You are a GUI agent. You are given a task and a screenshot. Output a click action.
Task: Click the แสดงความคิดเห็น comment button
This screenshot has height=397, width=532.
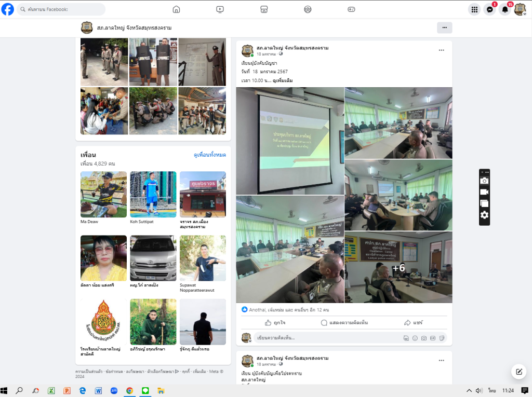[344, 322]
